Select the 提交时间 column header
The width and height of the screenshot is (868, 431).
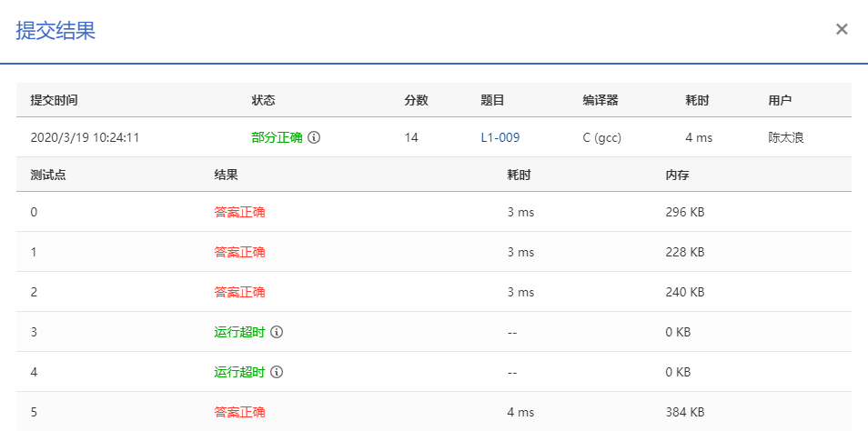tap(54, 100)
